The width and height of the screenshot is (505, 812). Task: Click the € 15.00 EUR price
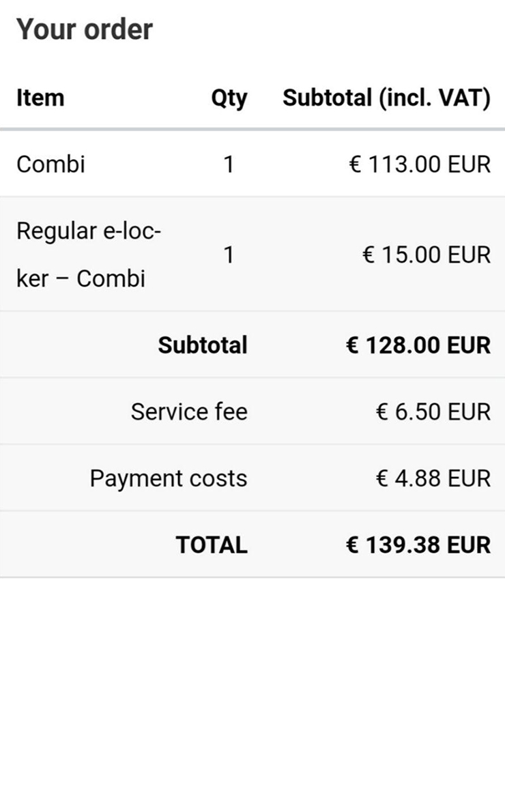427,255
